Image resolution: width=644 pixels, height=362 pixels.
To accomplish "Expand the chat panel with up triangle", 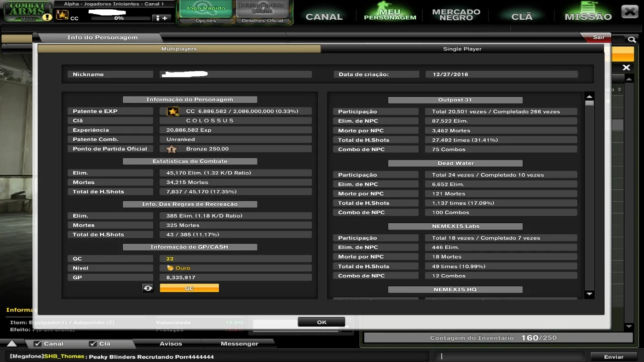I will tap(12, 344).
